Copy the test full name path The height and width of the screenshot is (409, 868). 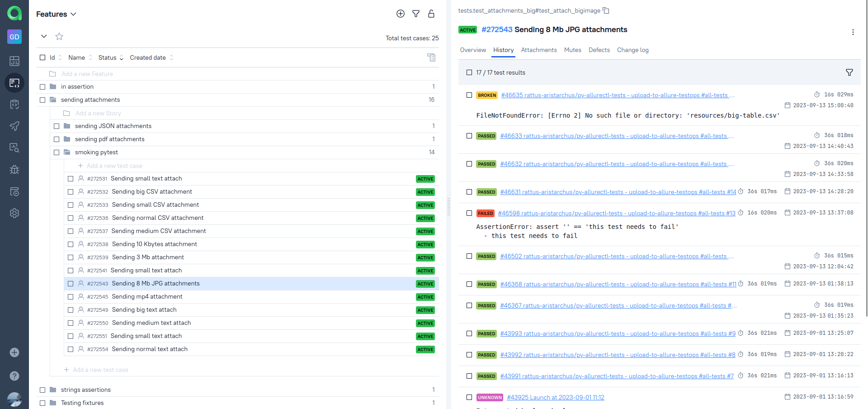click(x=606, y=10)
